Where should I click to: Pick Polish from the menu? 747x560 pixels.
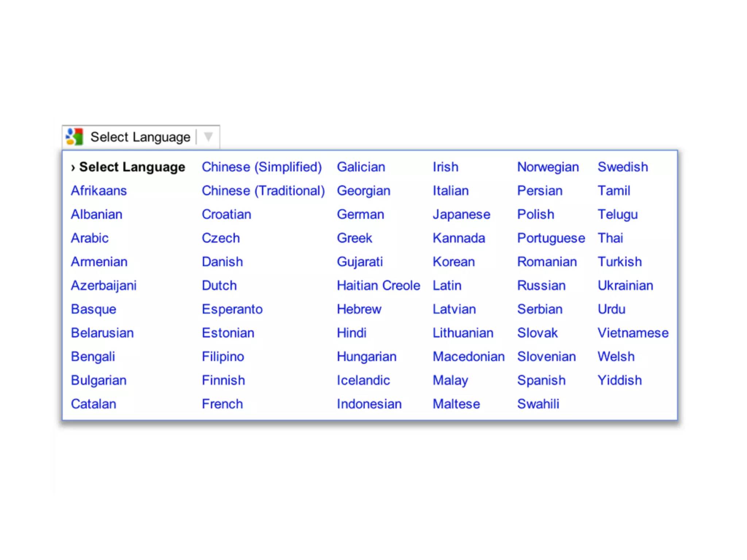coord(535,214)
